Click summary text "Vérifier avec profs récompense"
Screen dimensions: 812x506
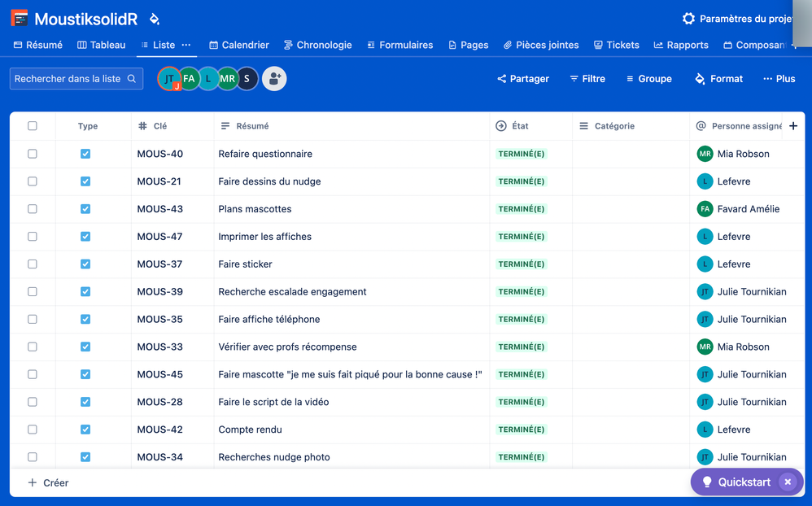click(287, 347)
